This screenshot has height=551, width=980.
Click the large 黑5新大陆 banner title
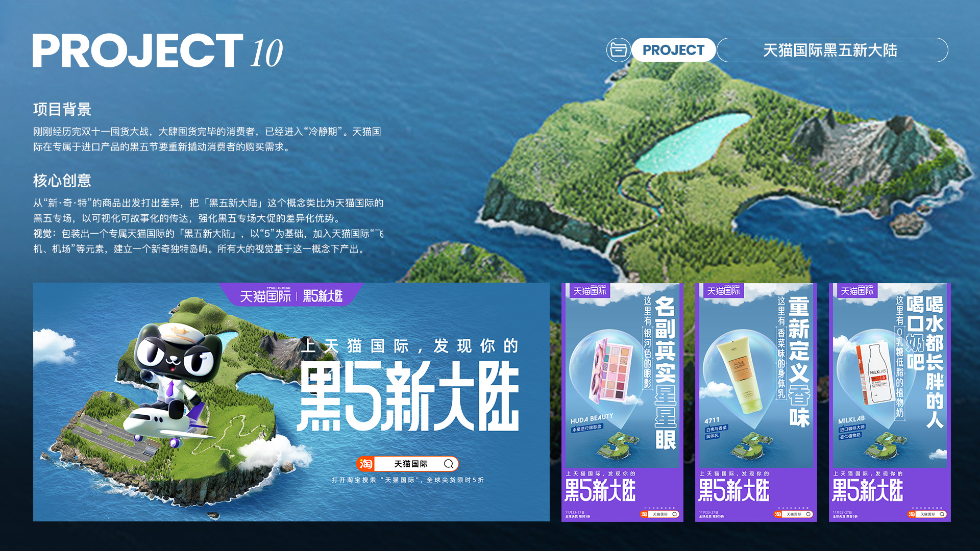tap(408, 396)
